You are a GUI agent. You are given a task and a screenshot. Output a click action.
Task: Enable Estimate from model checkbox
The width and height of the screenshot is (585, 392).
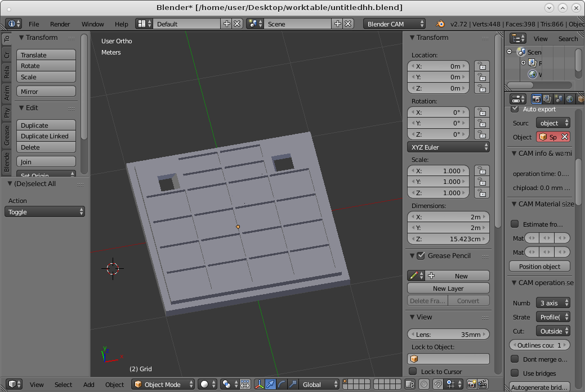pyautogui.click(x=515, y=224)
